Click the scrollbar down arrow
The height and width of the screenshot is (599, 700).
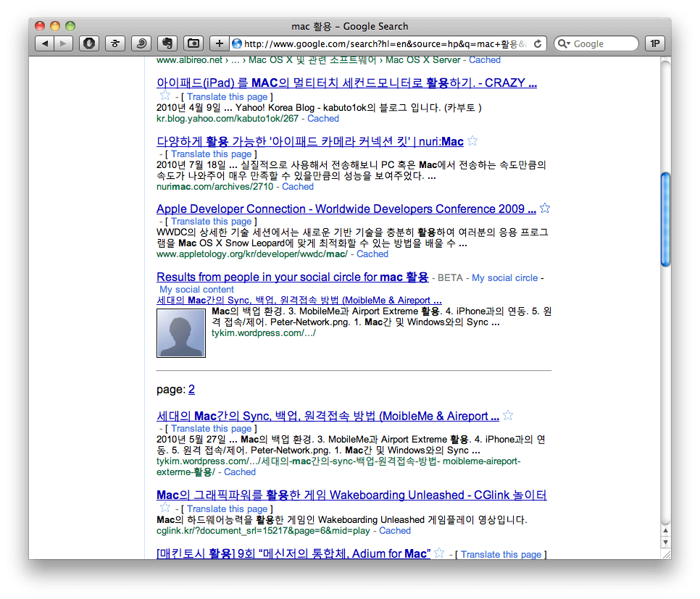pos(665,543)
